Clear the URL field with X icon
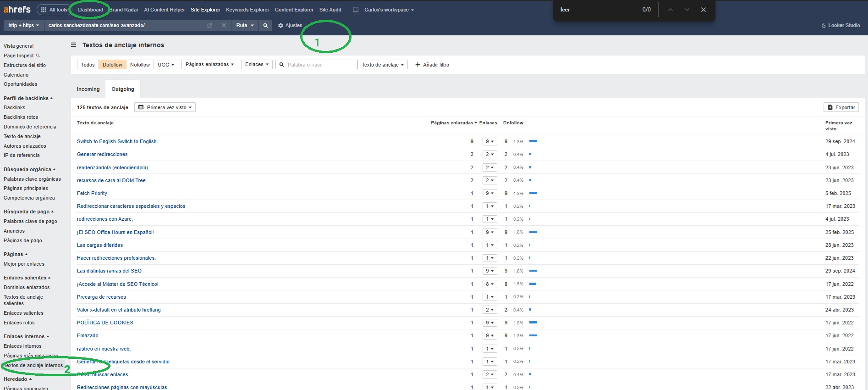868x390 pixels. click(x=224, y=25)
